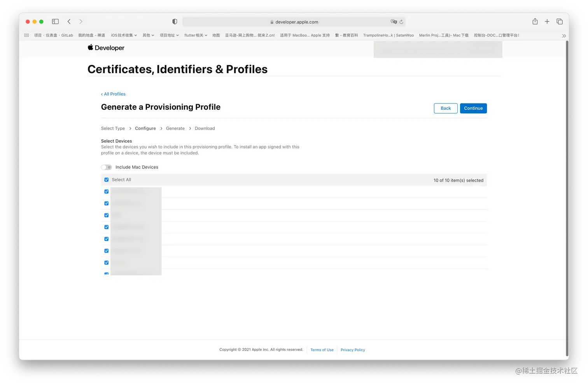Click the '10 of 10 item(s) selected' text
Viewport: 588px width, 385px height.
click(x=458, y=180)
